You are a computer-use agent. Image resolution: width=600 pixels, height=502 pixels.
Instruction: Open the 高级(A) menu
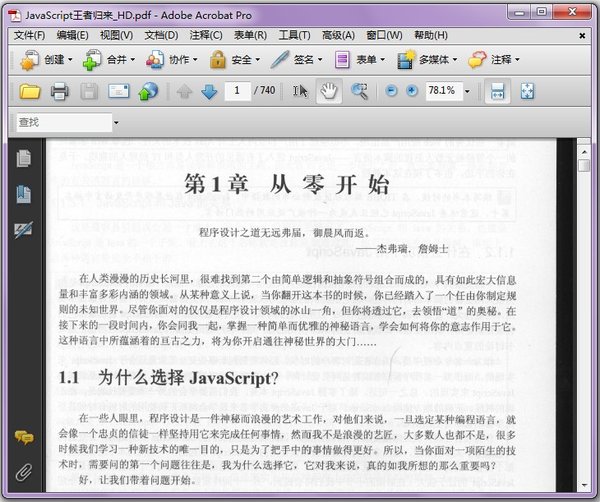tap(338, 36)
